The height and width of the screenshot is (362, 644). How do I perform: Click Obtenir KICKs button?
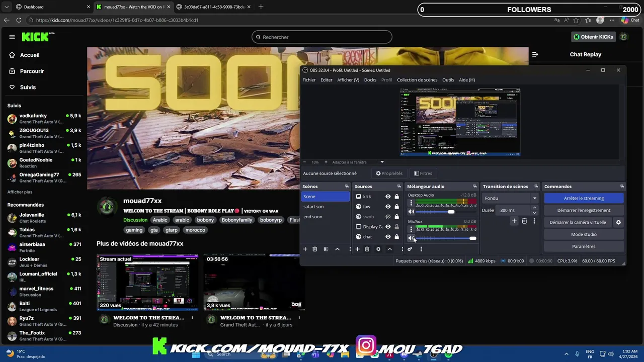point(594,37)
